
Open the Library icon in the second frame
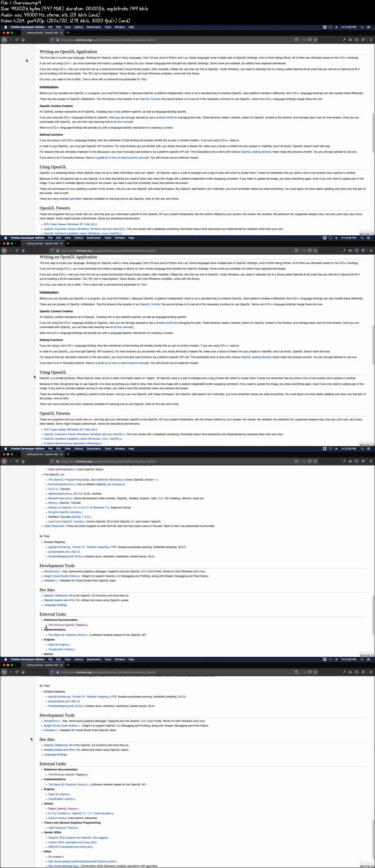pyautogui.click(x=350, y=250)
